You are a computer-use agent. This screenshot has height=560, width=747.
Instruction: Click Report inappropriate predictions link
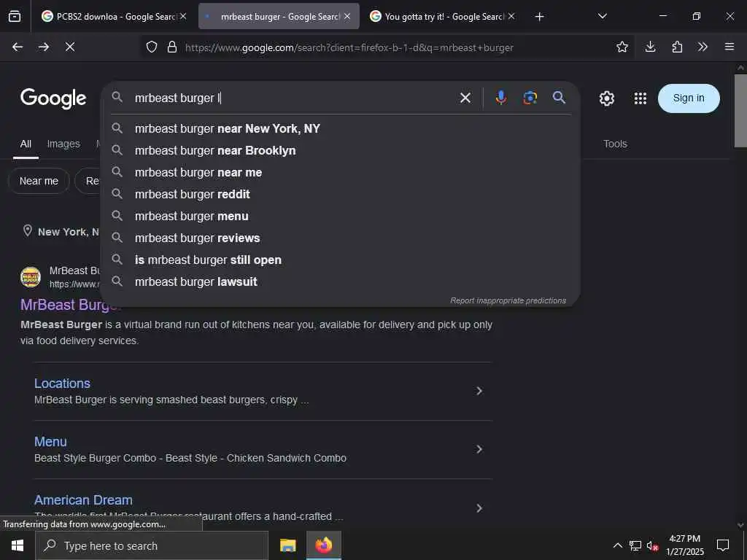tap(508, 300)
